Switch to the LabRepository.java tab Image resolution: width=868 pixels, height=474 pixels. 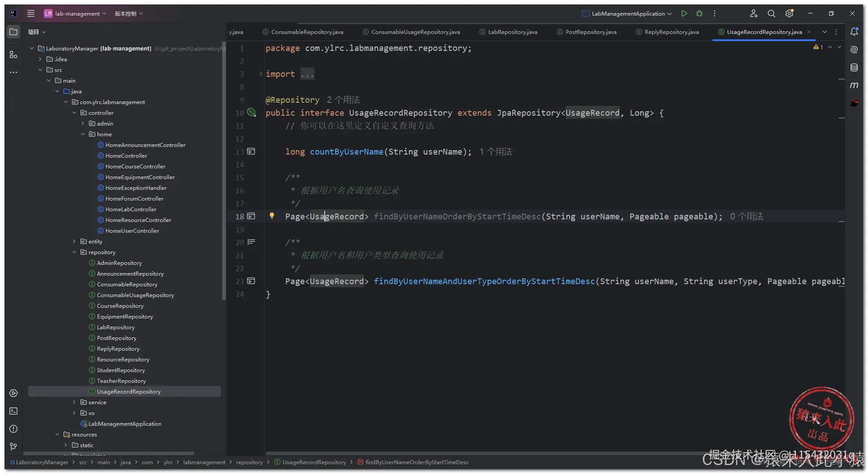[512, 32]
